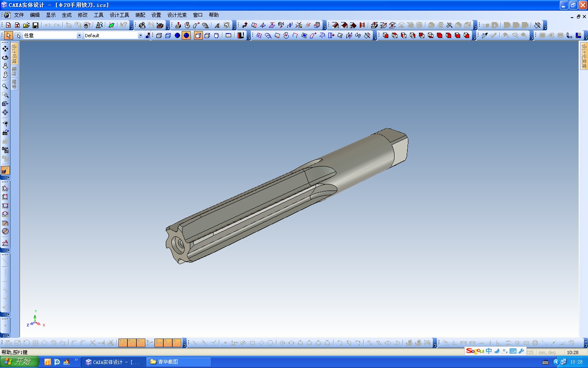Viewport: 588px width, 368px height.
Task: Click the target crosshair view icon
Action: 5,112
